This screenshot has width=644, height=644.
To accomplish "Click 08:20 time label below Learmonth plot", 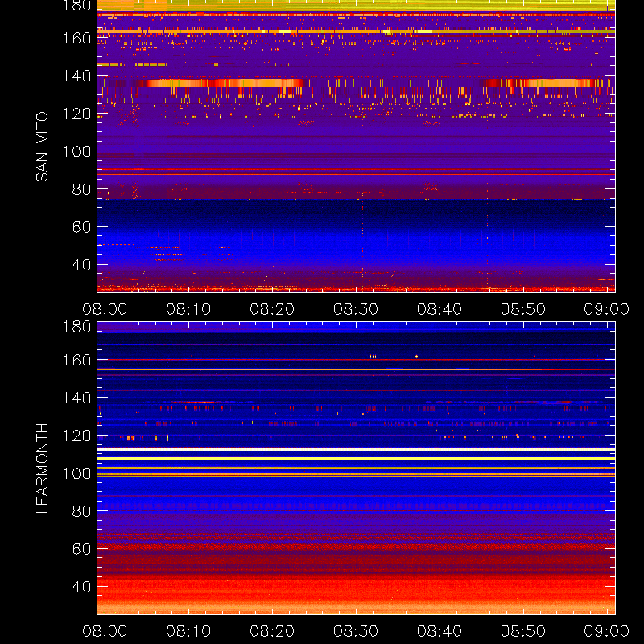I will tap(272, 631).
